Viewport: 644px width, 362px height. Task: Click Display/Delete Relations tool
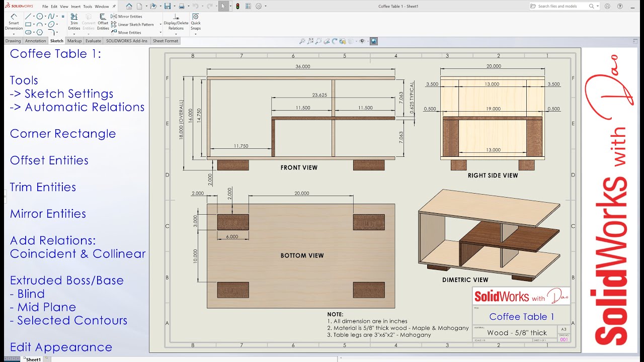(x=176, y=22)
